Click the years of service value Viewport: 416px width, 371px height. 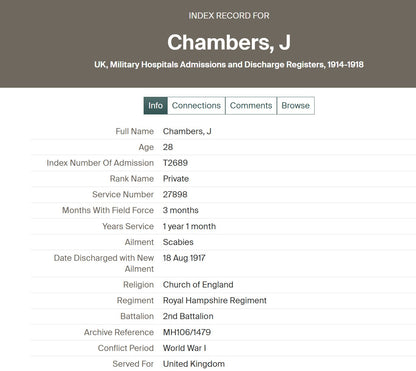pyautogui.click(x=189, y=226)
